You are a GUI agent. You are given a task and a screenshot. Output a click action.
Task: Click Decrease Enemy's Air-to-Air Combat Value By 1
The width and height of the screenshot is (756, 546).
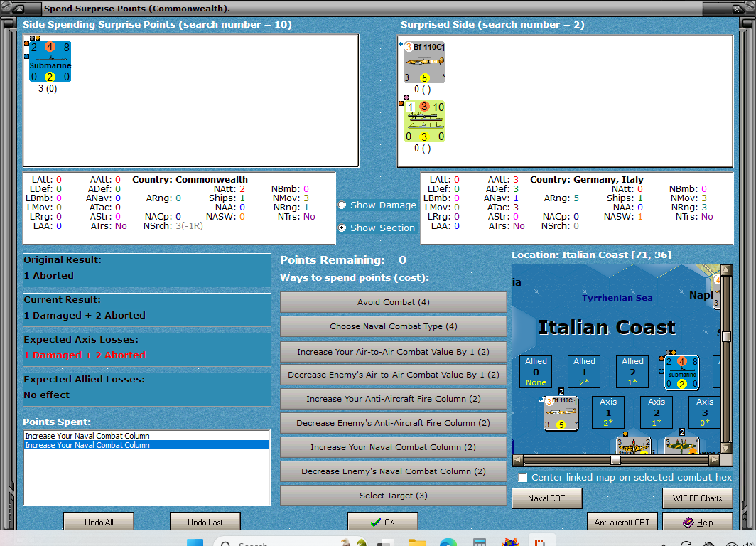394,375
